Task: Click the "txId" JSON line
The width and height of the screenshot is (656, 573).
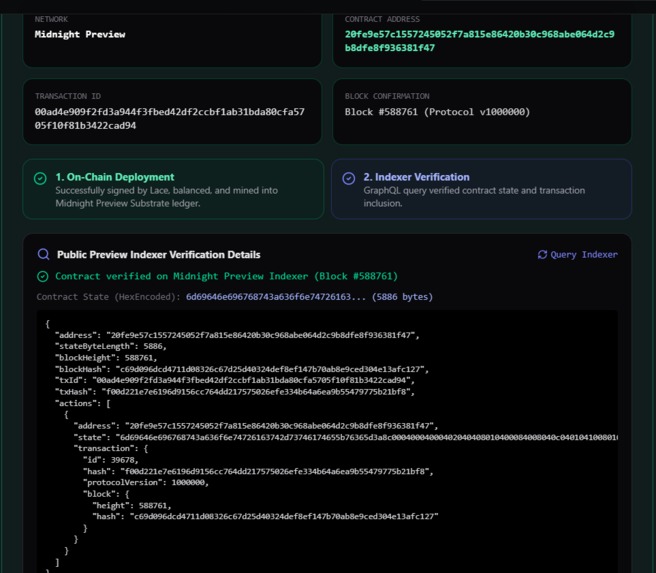Action: [235, 381]
